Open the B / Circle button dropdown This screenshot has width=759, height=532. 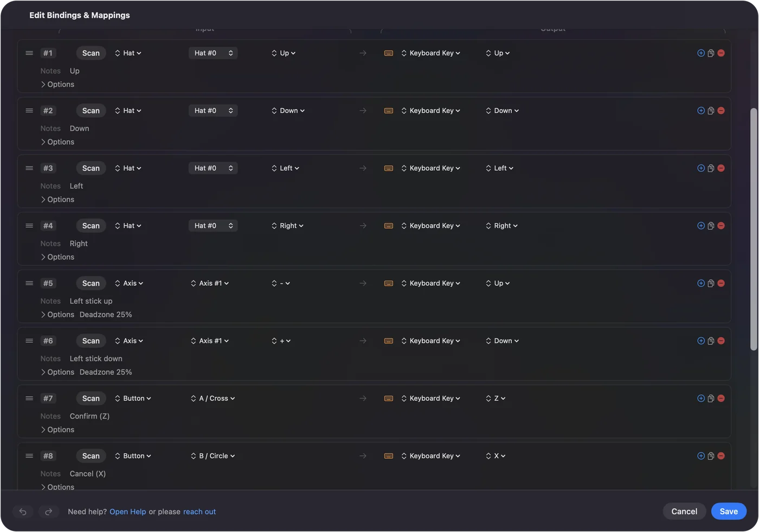[213, 456]
